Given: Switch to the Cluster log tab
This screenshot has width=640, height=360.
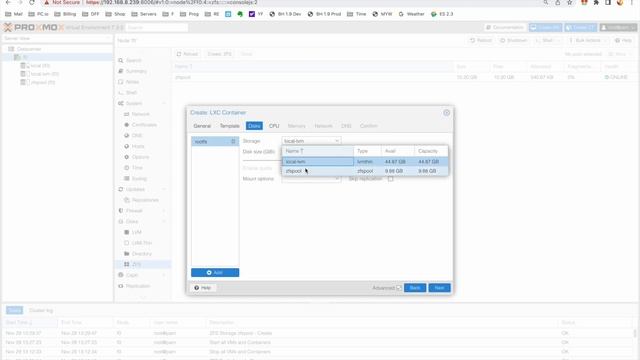Looking at the screenshot, I should pyautogui.click(x=41, y=311).
